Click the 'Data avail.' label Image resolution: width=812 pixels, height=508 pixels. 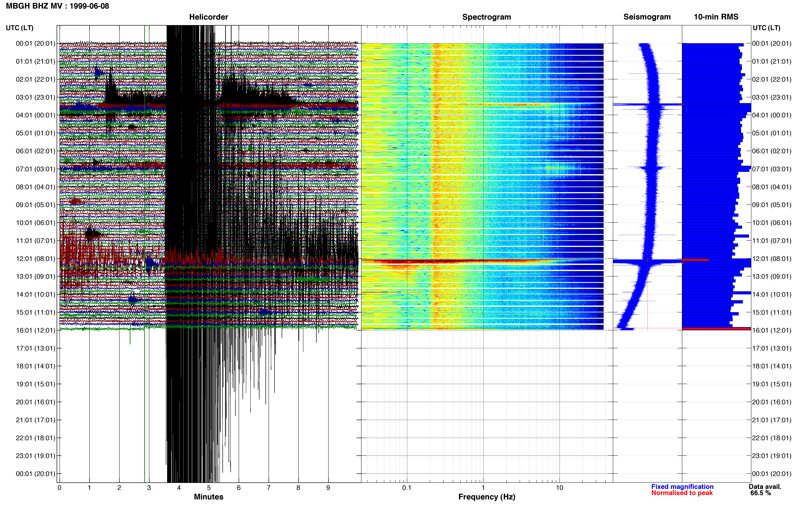tap(765, 486)
